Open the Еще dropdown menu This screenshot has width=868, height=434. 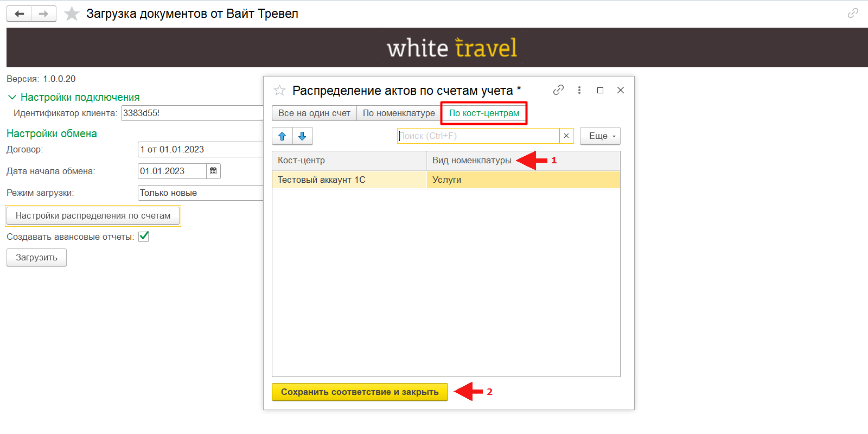coord(600,136)
